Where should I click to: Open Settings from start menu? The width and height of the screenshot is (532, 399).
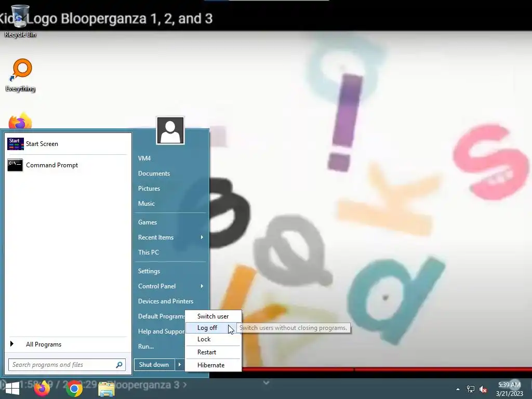(149, 271)
